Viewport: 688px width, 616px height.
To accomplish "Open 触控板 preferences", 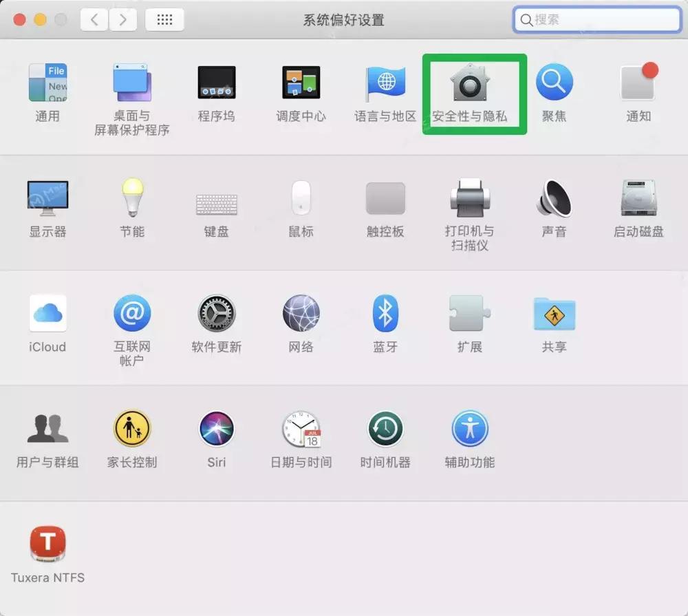I will (385, 200).
